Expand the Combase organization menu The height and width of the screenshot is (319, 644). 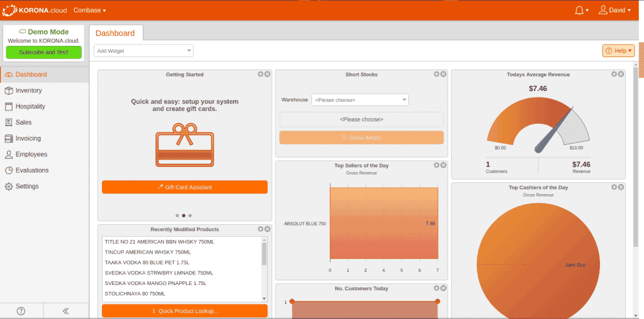pyautogui.click(x=89, y=10)
